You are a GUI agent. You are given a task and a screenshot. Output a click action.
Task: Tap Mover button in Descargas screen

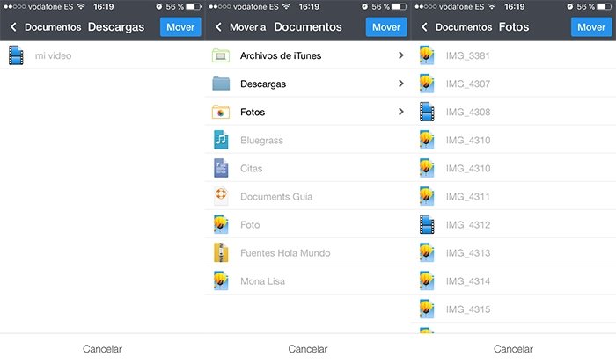(x=180, y=26)
